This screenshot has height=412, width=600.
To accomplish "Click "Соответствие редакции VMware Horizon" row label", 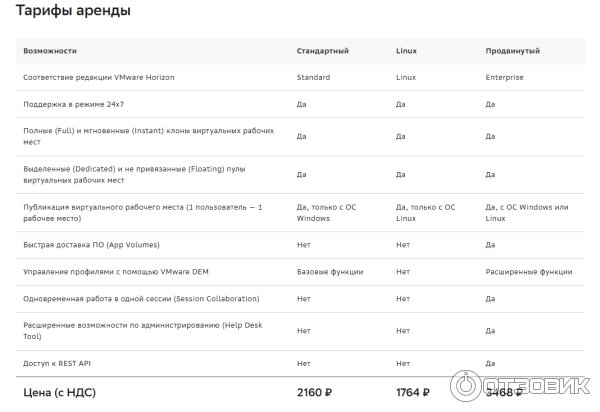I will (x=96, y=77).
